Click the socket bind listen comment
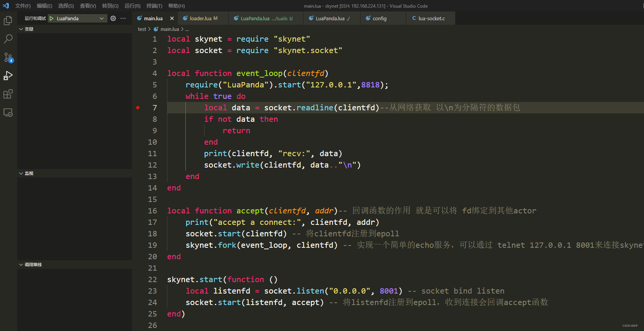The height and width of the screenshot is (331, 644). pyautogui.click(x=456, y=291)
